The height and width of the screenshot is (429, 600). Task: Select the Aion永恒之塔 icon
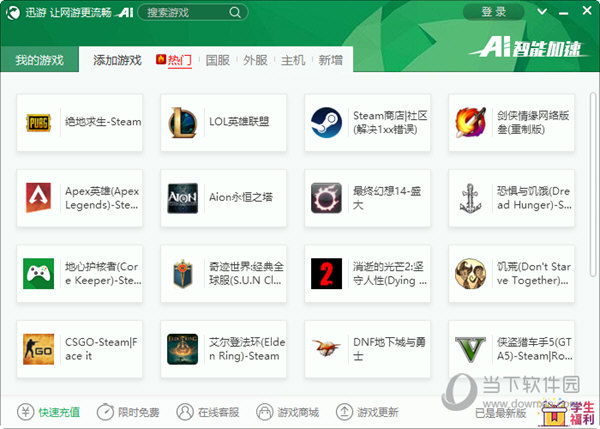point(183,198)
